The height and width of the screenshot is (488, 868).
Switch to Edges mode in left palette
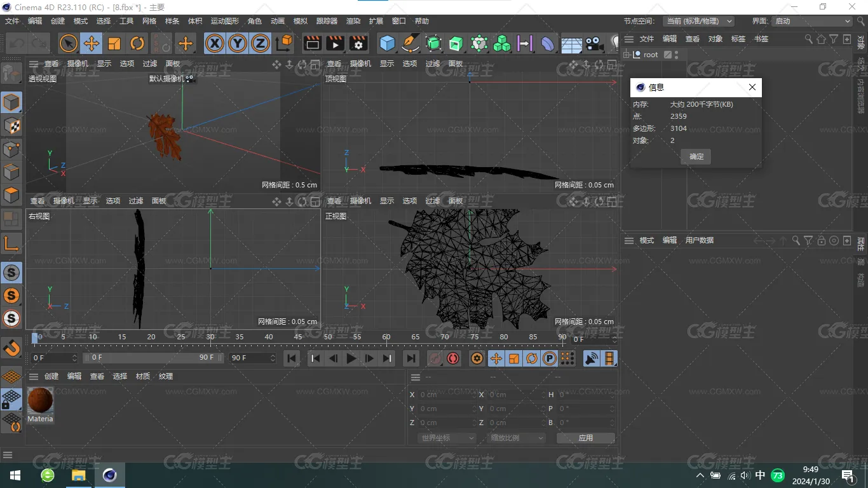[x=11, y=172]
